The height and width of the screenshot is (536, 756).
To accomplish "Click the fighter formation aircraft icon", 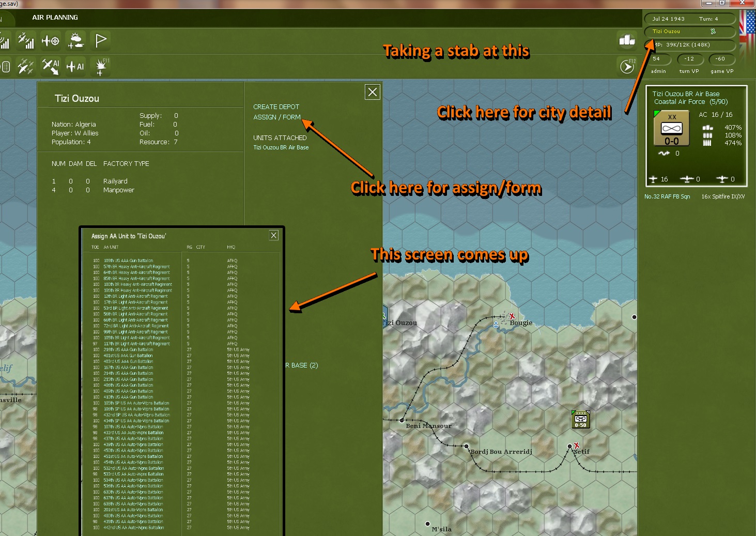I will click(26, 66).
